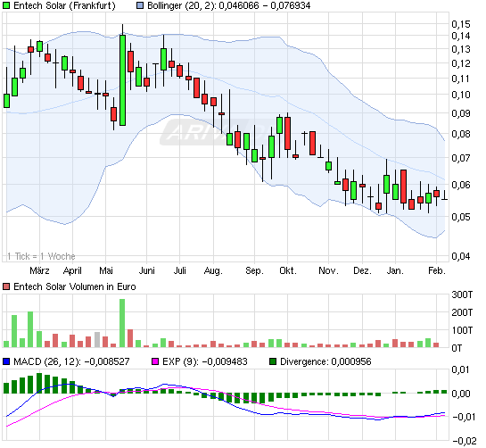Image resolution: width=486 pixels, height=448 pixels.
Task: Click the big red October candlestick
Action: 288,133
